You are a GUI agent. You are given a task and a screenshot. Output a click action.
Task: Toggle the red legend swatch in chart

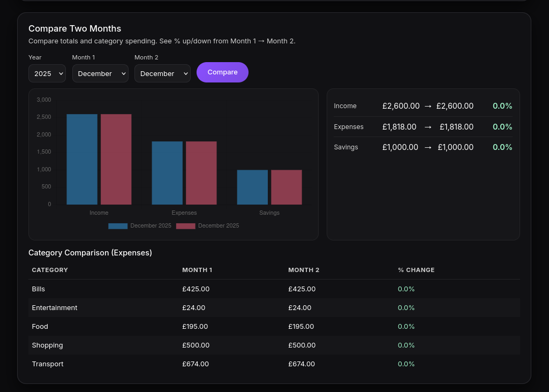point(186,226)
